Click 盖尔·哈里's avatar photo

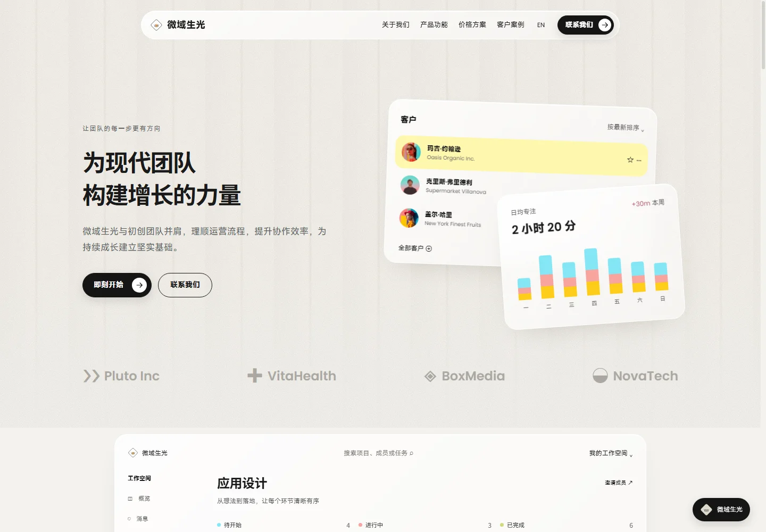(x=409, y=218)
